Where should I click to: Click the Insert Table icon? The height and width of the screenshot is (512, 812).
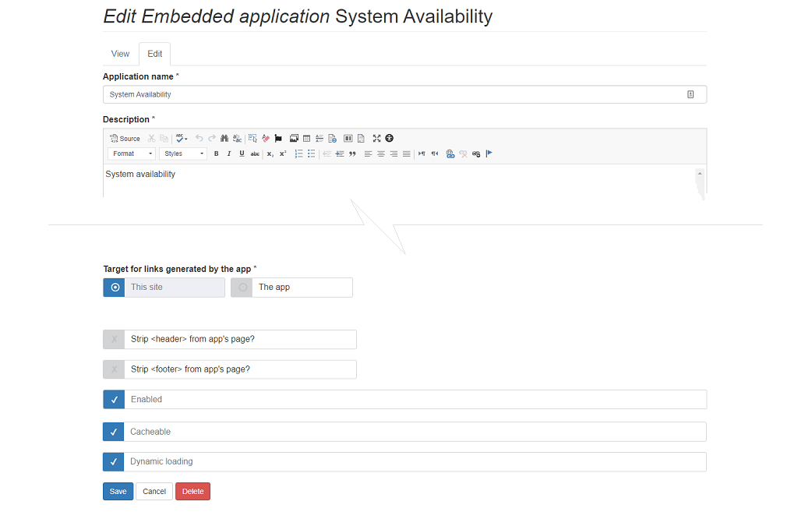click(306, 138)
